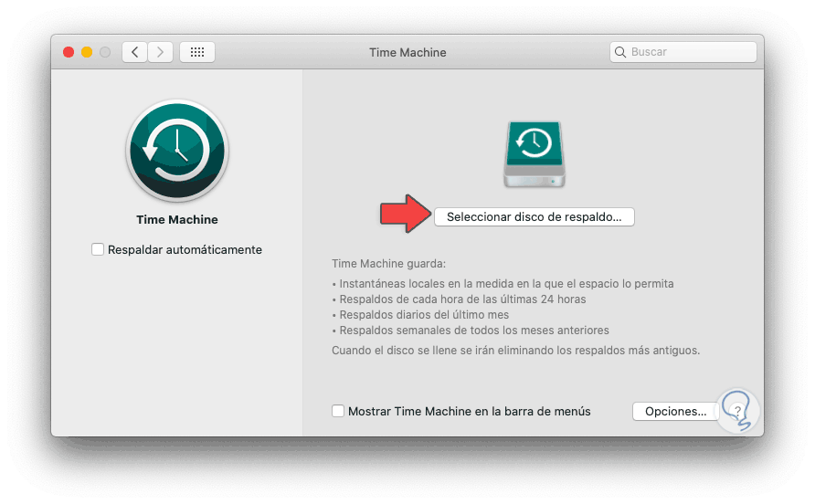Image resolution: width=815 pixels, height=504 pixels.
Task: Toggle Mostrar Time Machine en la barra de menús
Action: coord(338,411)
